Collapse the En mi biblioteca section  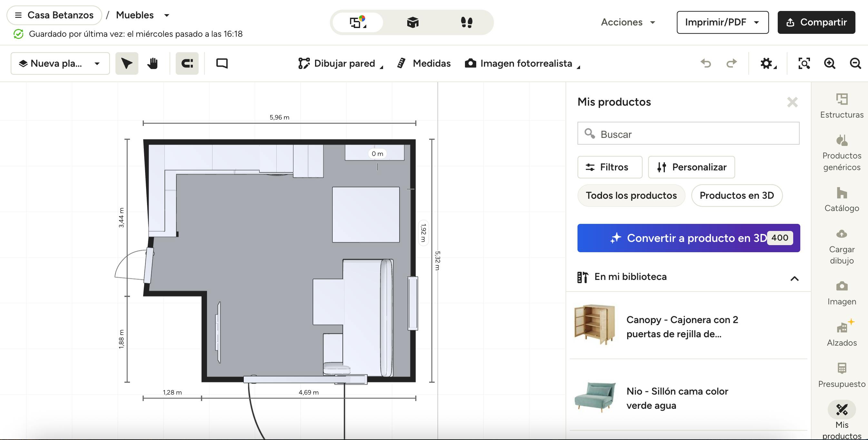click(794, 278)
